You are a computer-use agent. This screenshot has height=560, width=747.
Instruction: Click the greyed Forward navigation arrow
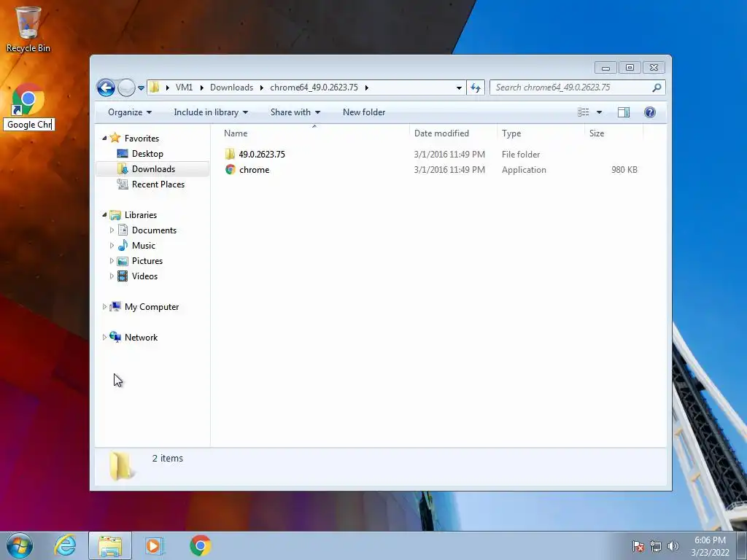pos(126,87)
